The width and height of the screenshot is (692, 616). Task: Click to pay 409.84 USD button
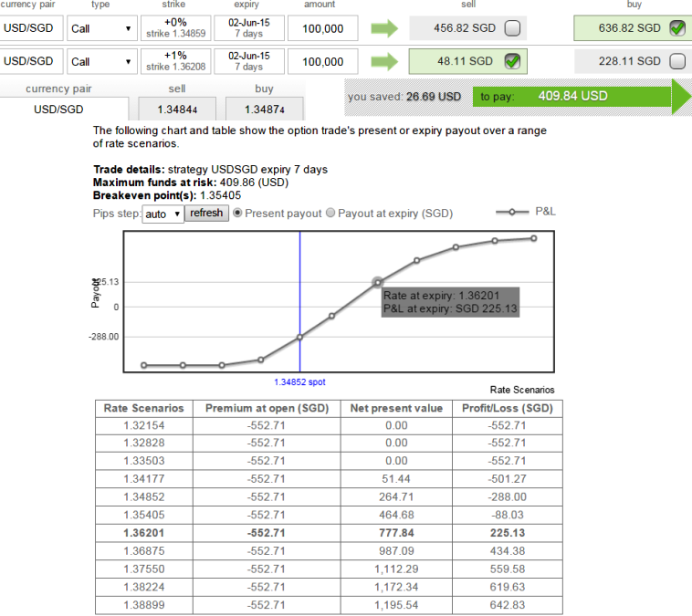572,96
